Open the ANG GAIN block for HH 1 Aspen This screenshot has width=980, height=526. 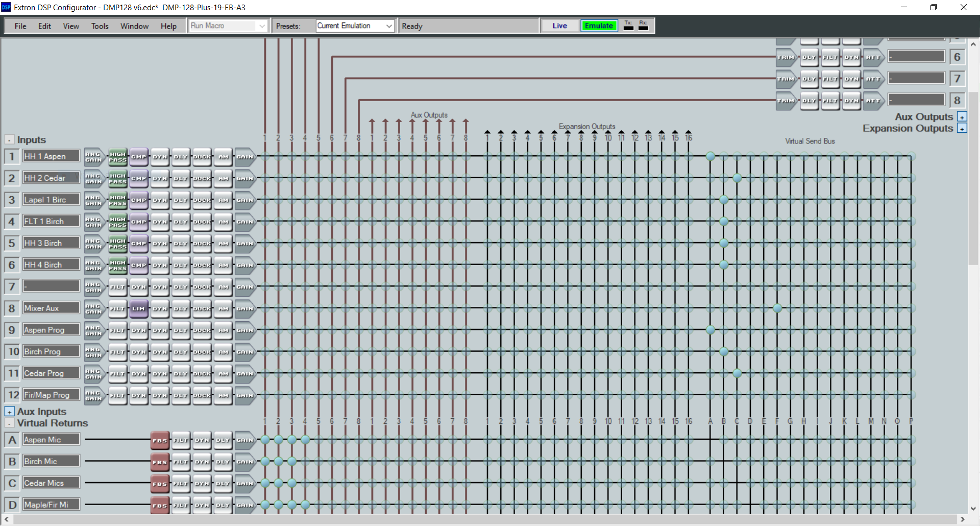tap(94, 157)
